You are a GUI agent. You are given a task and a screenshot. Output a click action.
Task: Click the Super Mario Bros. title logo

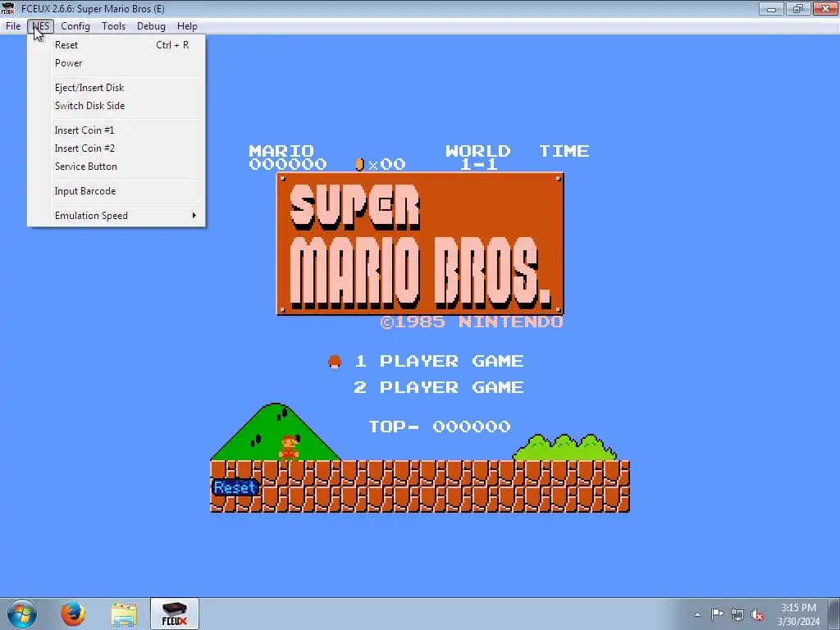tap(420, 244)
